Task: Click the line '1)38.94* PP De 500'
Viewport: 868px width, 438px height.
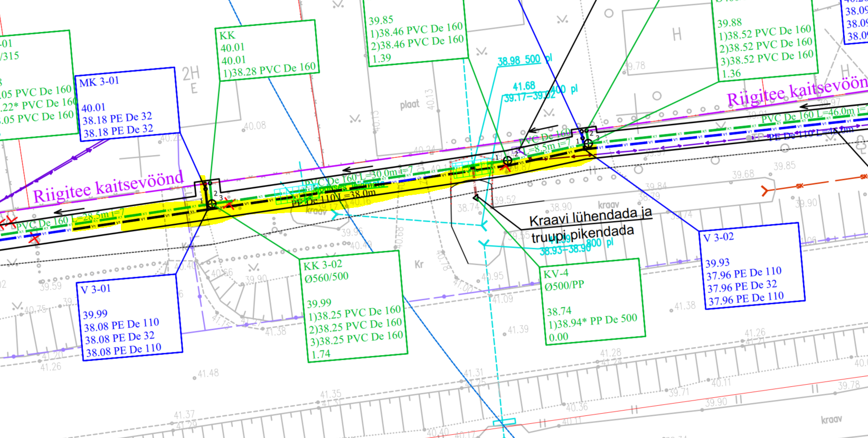Action: [592, 321]
